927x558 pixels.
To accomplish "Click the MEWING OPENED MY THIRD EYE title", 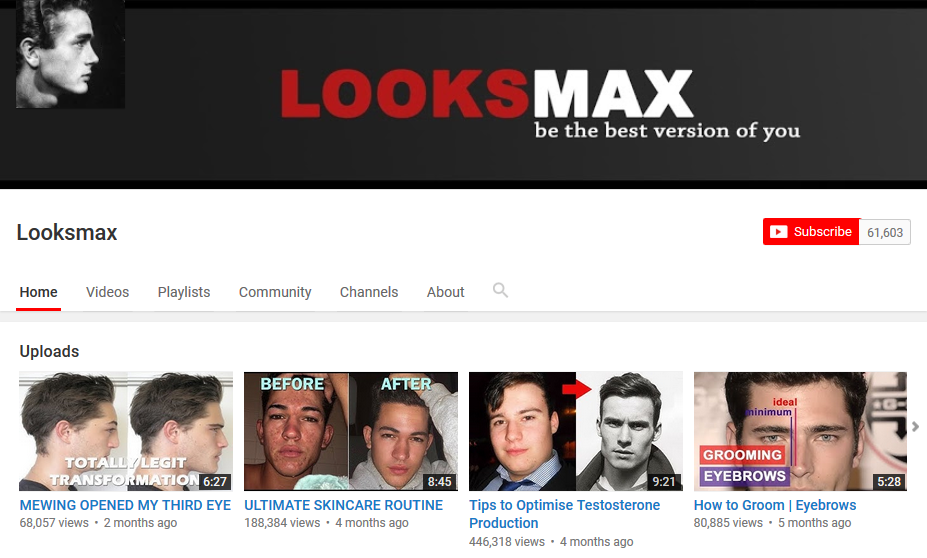I will pos(125,505).
